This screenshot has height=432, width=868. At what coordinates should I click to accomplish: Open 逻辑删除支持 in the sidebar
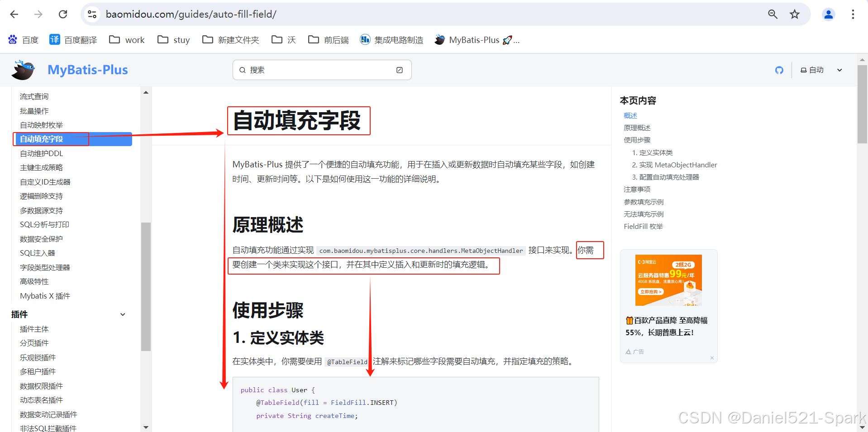(x=42, y=196)
